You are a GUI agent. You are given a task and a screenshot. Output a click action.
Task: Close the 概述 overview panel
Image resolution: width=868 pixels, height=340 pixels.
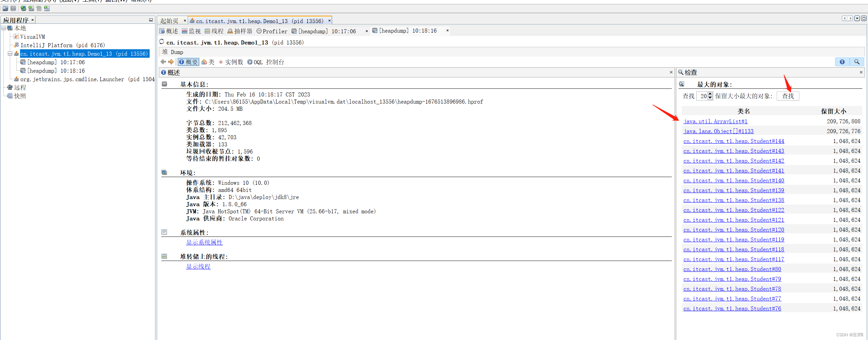pos(671,72)
